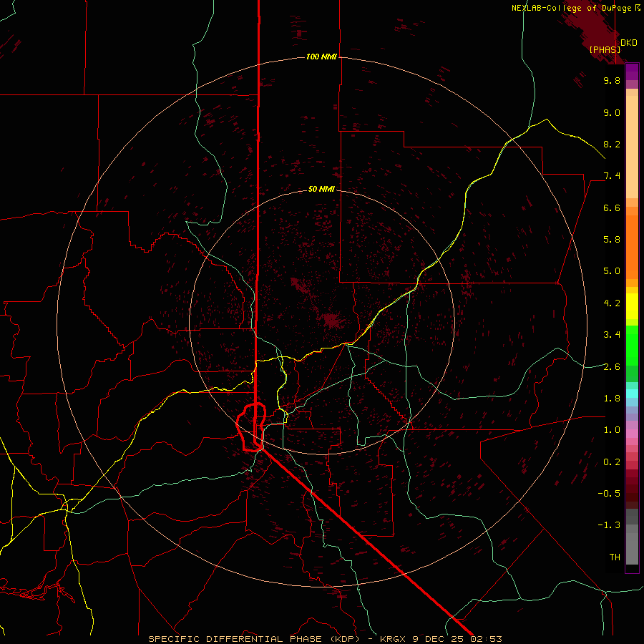Viewport: 644px width, 644px height.
Task: Click the 6.6 value on the color scale
Action: pyautogui.click(x=612, y=208)
